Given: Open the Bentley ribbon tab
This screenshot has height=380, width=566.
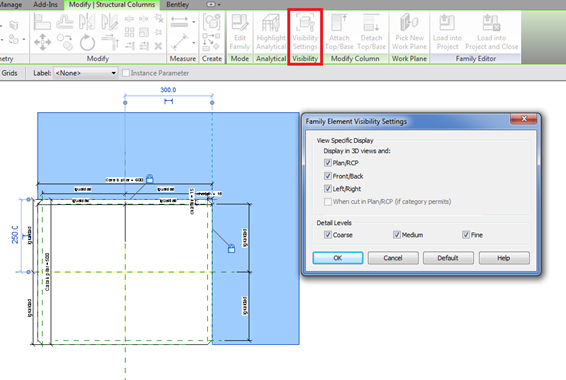Looking at the screenshot, I should click(177, 4).
